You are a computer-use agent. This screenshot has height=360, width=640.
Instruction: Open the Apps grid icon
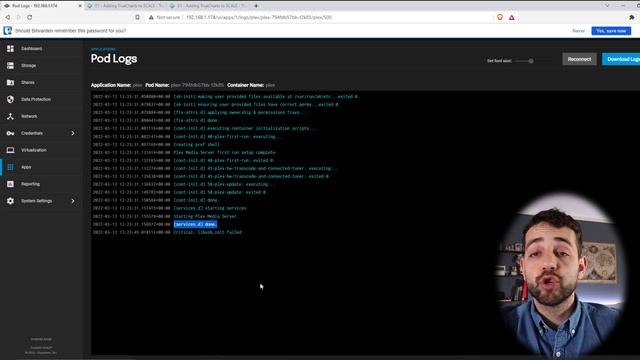tap(10, 167)
